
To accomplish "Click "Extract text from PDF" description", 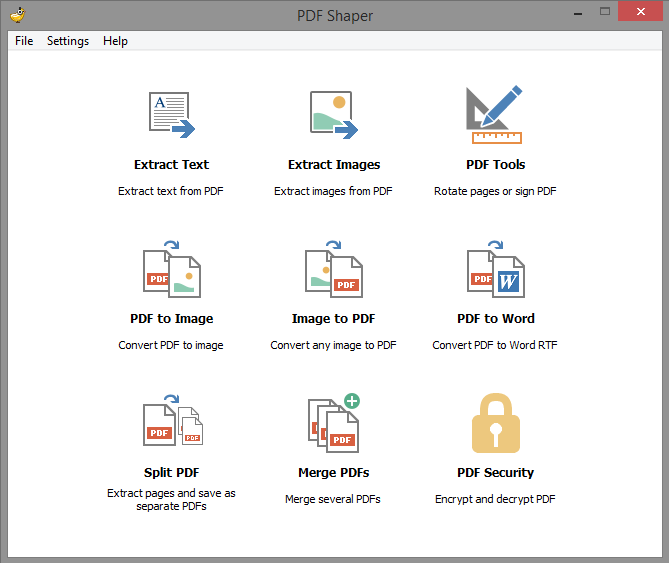I will tap(171, 191).
